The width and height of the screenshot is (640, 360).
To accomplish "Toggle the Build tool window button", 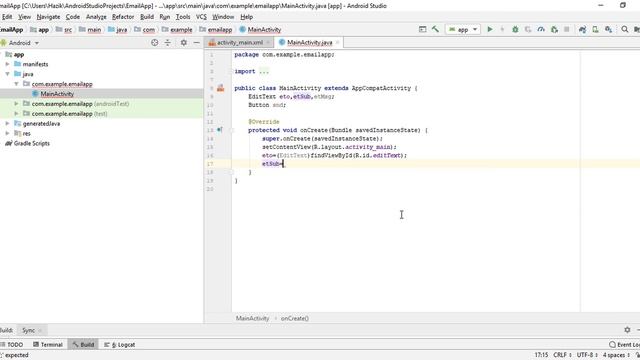I will tap(83, 344).
